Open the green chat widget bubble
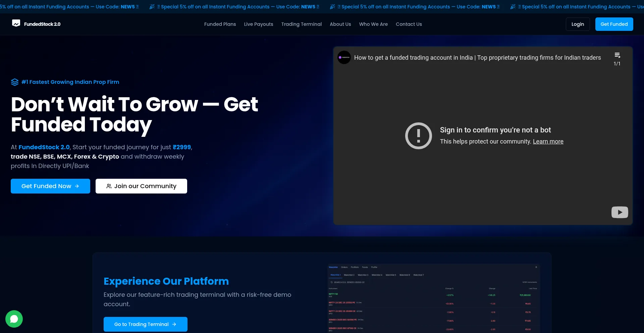Screen dimensions: 644x333 [x=14, y=319]
